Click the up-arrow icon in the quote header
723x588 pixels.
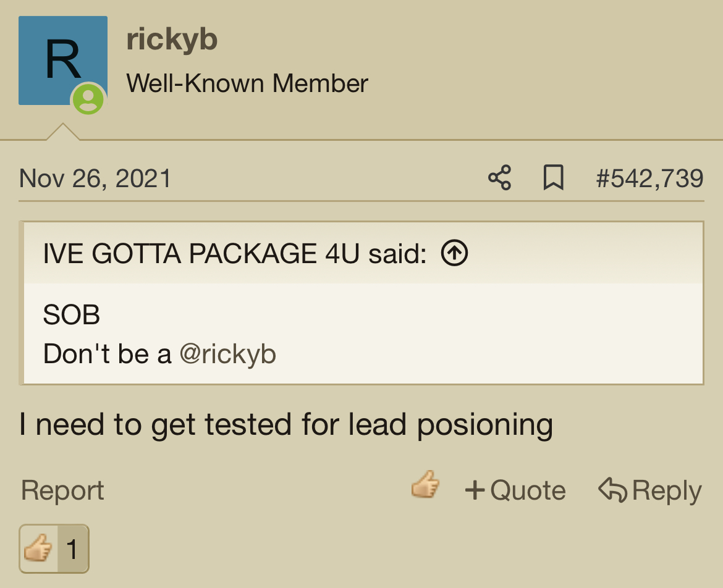point(454,253)
